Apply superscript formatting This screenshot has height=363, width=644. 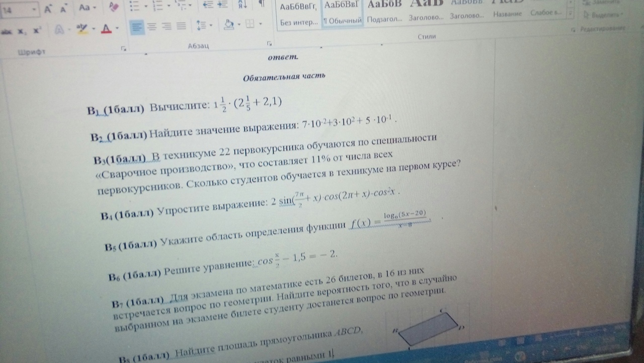point(36,29)
